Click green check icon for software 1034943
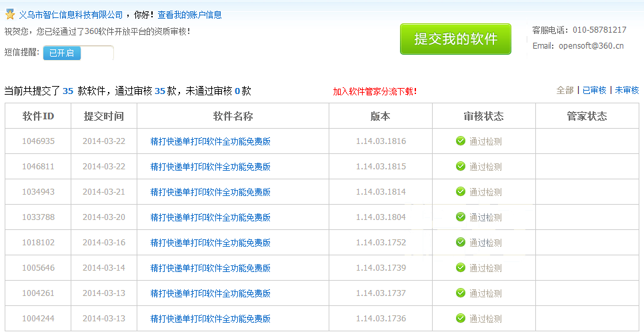The width and height of the screenshot is (644, 336). (x=460, y=191)
